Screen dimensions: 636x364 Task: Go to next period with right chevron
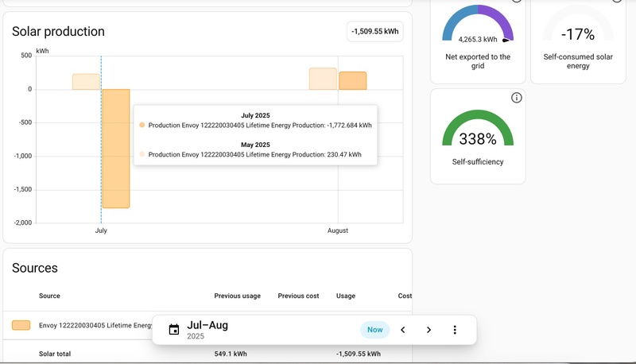pos(429,330)
